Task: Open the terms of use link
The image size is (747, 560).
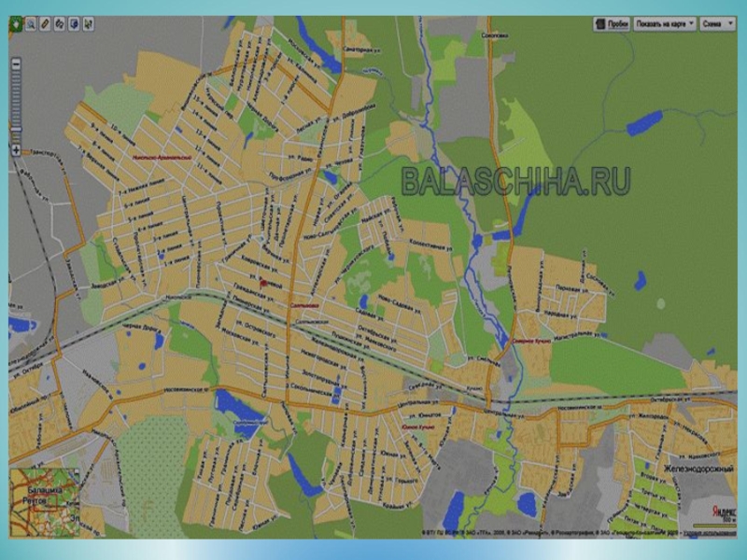Action: (x=710, y=533)
